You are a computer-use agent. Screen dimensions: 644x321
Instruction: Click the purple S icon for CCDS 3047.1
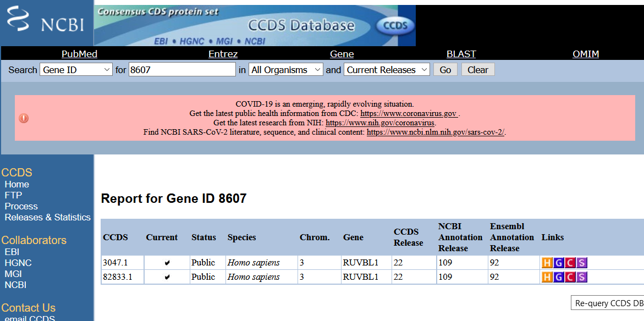click(582, 263)
